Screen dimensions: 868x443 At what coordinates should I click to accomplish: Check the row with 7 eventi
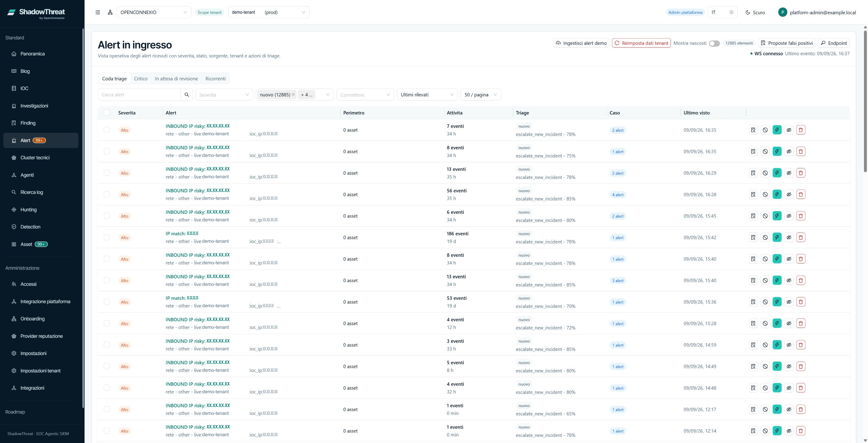point(107,130)
